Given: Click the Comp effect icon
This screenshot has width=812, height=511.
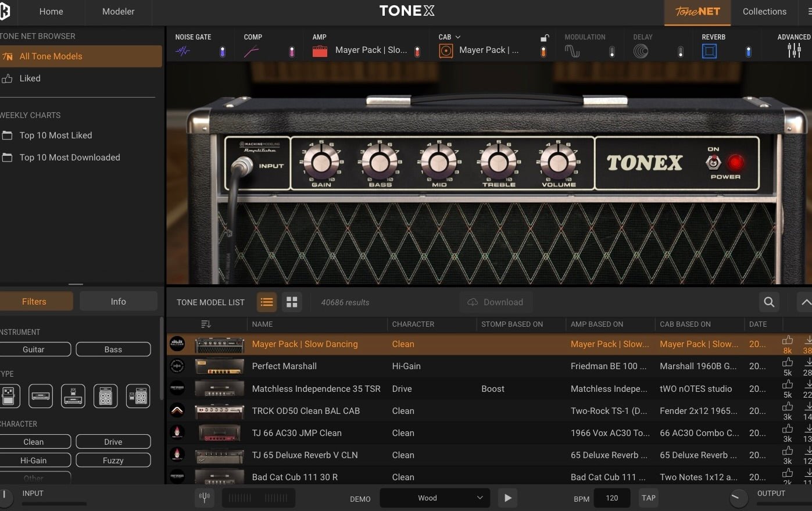Looking at the screenshot, I should pyautogui.click(x=251, y=50).
